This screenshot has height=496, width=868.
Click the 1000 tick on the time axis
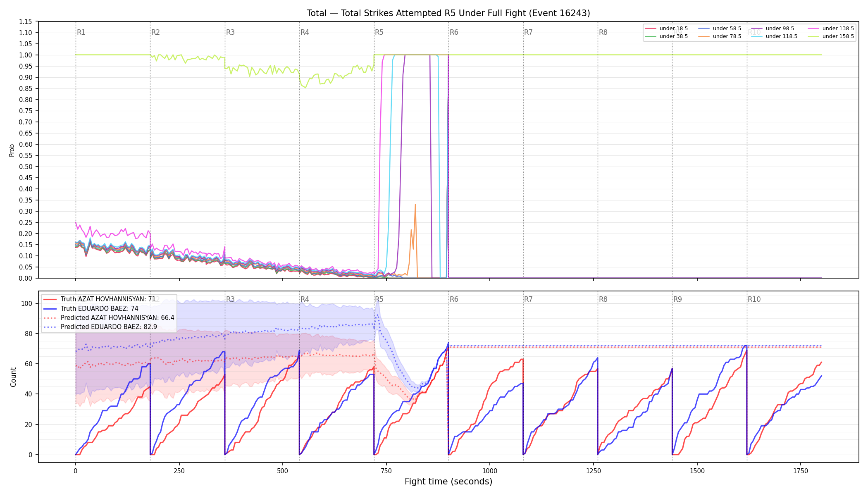pos(490,471)
